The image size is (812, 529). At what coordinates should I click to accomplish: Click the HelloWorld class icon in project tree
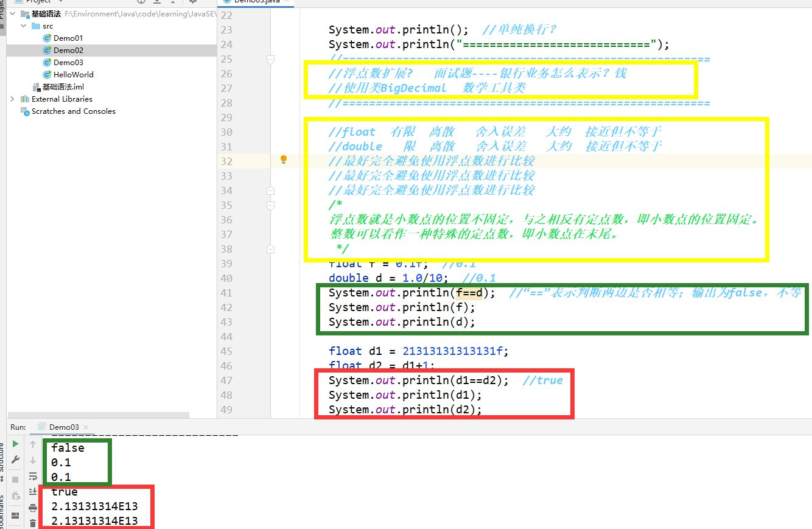pos(47,74)
